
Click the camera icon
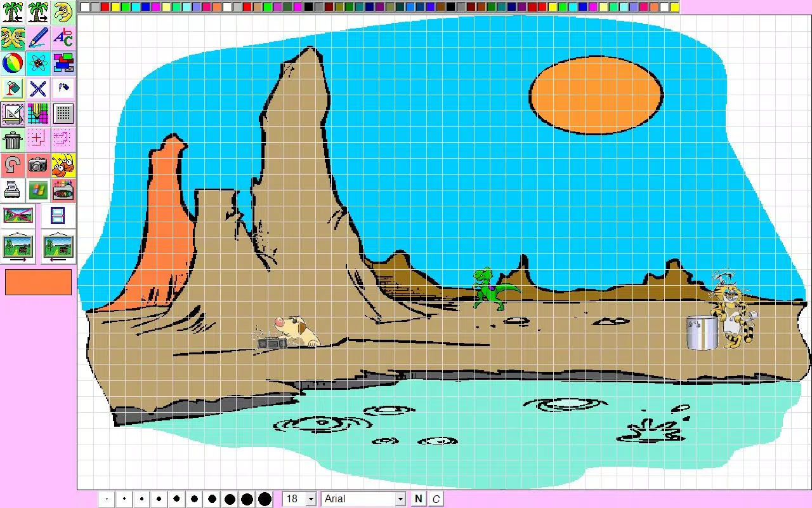point(38,164)
